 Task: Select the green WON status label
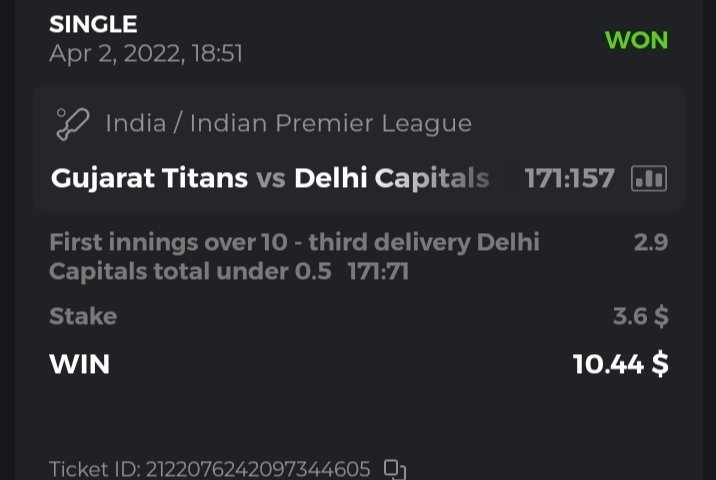(x=636, y=41)
